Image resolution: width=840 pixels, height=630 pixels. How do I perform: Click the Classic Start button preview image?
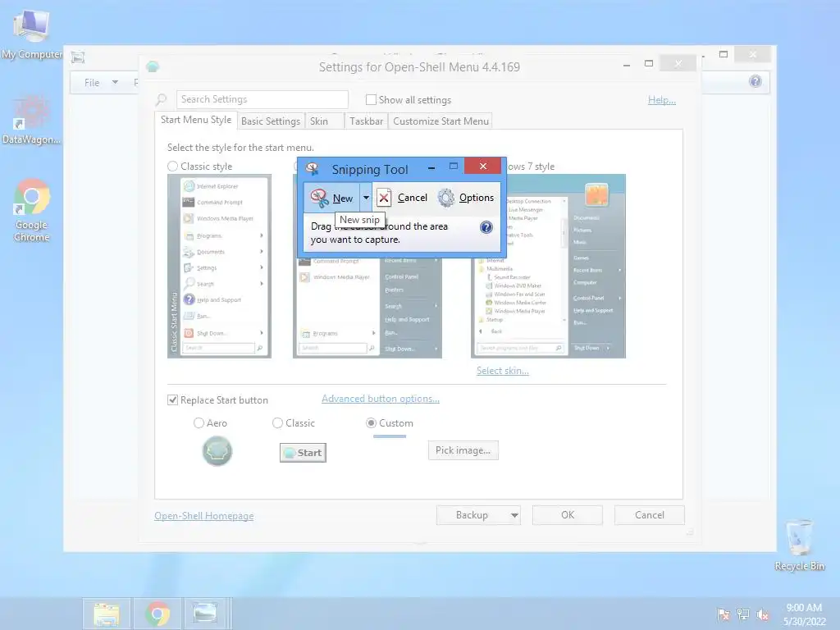click(x=303, y=453)
